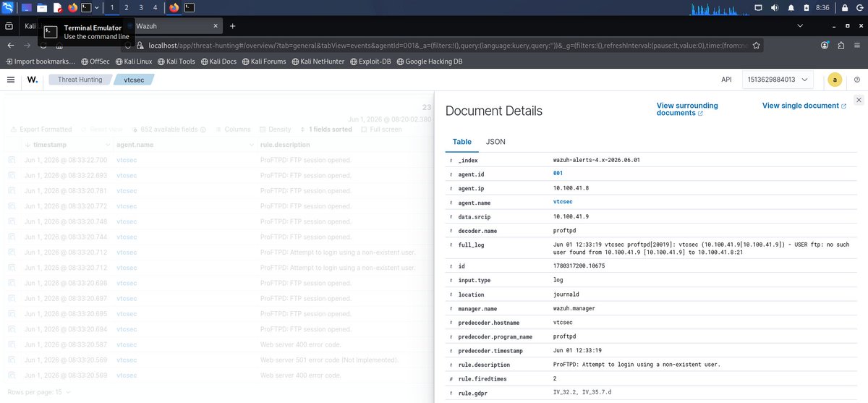
Task: Open the user avatar menu
Action: point(835,80)
